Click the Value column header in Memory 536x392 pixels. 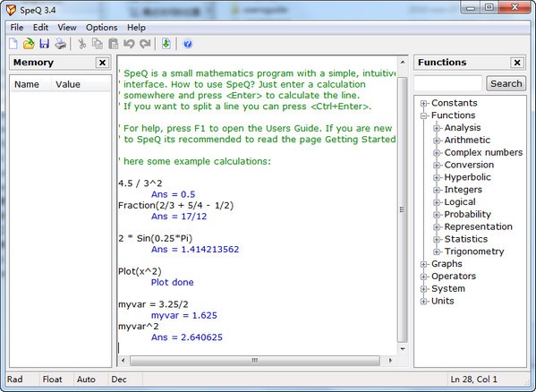[x=81, y=84]
